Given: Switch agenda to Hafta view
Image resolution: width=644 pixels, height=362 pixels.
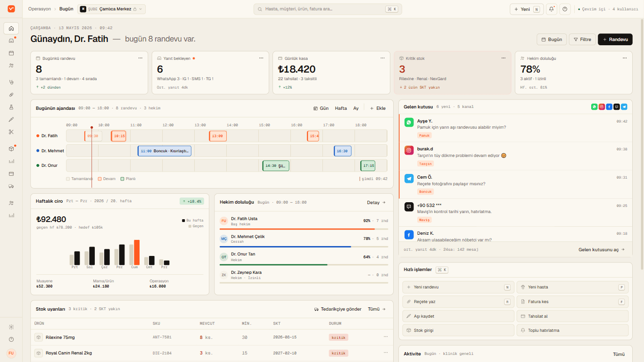Looking at the screenshot, I should click(x=341, y=108).
